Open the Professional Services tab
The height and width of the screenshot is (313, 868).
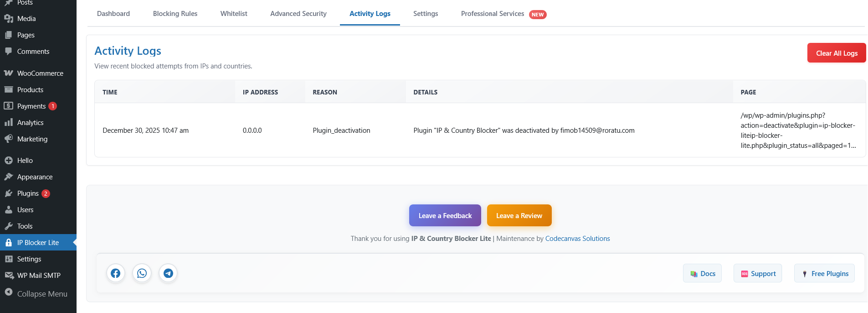(x=493, y=14)
